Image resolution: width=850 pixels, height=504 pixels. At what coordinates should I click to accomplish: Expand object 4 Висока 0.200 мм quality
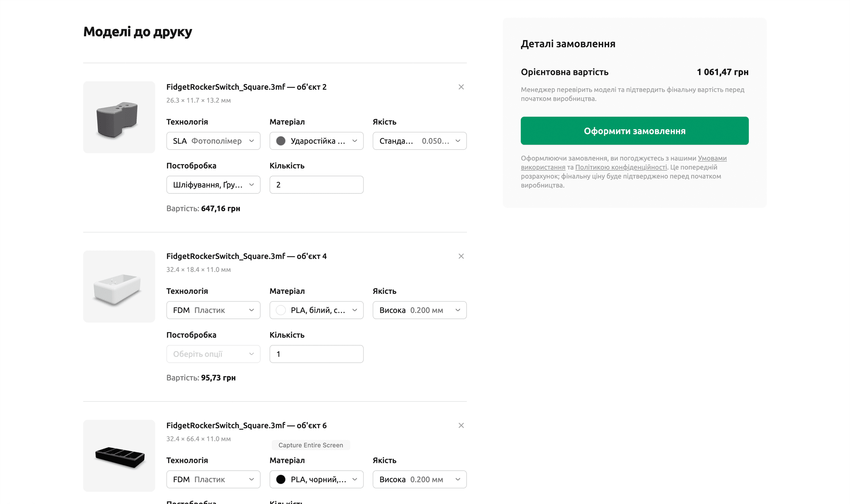[x=419, y=310]
